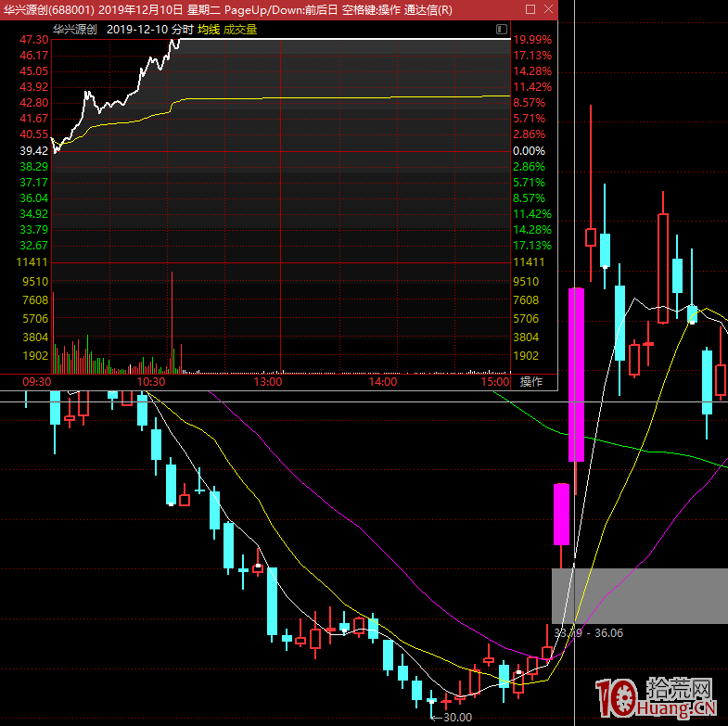
Task: Click the 空格键:操作 hint in the title bar
Action: tap(371, 10)
